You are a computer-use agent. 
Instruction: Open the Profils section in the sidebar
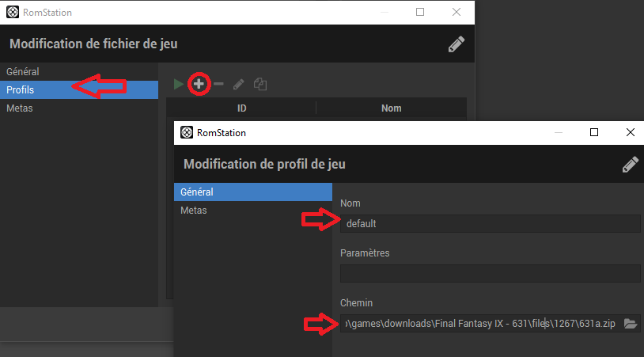21,90
